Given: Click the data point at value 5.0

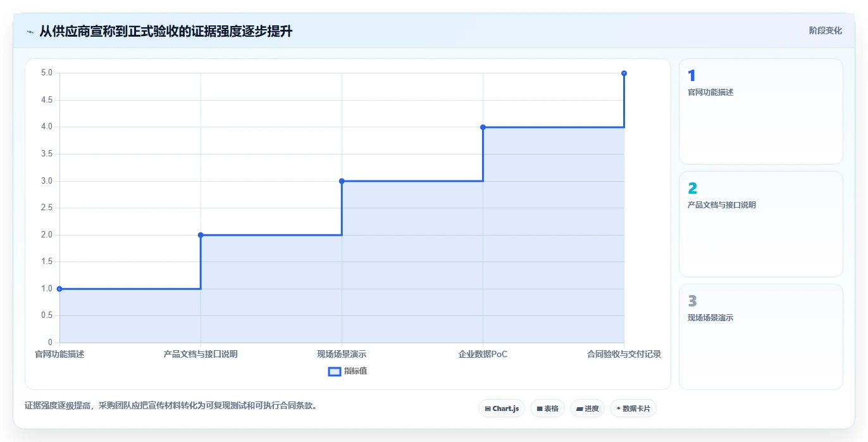Looking at the screenshot, I should [x=624, y=73].
